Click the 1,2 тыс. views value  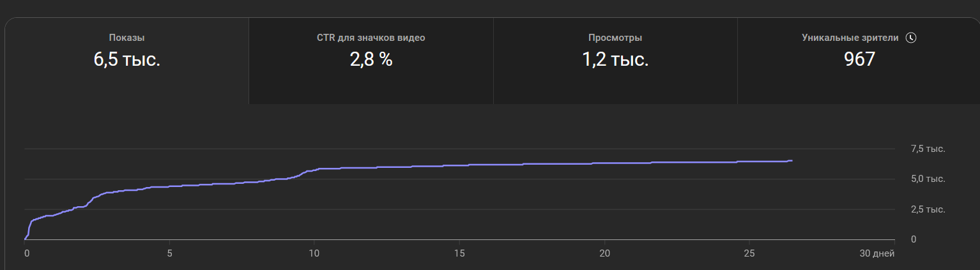[615, 60]
